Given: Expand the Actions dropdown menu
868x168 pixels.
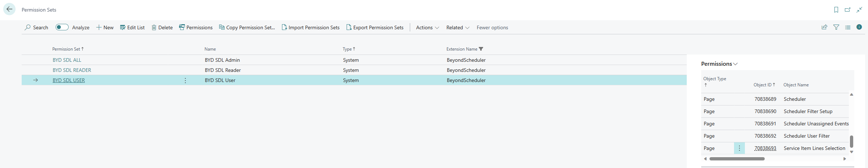Looking at the screenshot, I should [427, 27].
